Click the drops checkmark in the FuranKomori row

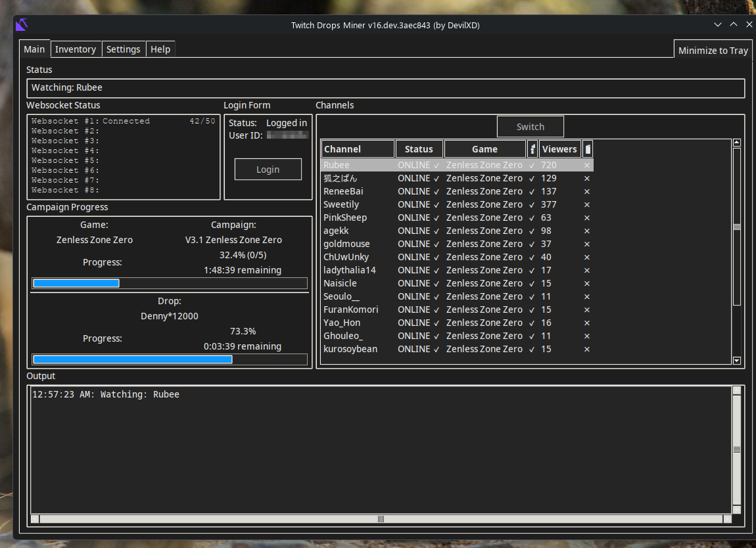click(532, 310)
